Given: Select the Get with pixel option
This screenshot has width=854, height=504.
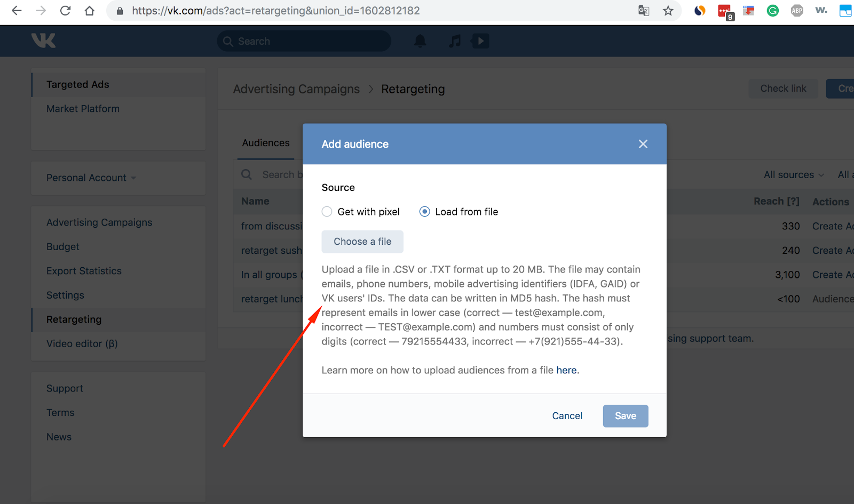Looking at the screenshot, I should [x=361, y=212].
